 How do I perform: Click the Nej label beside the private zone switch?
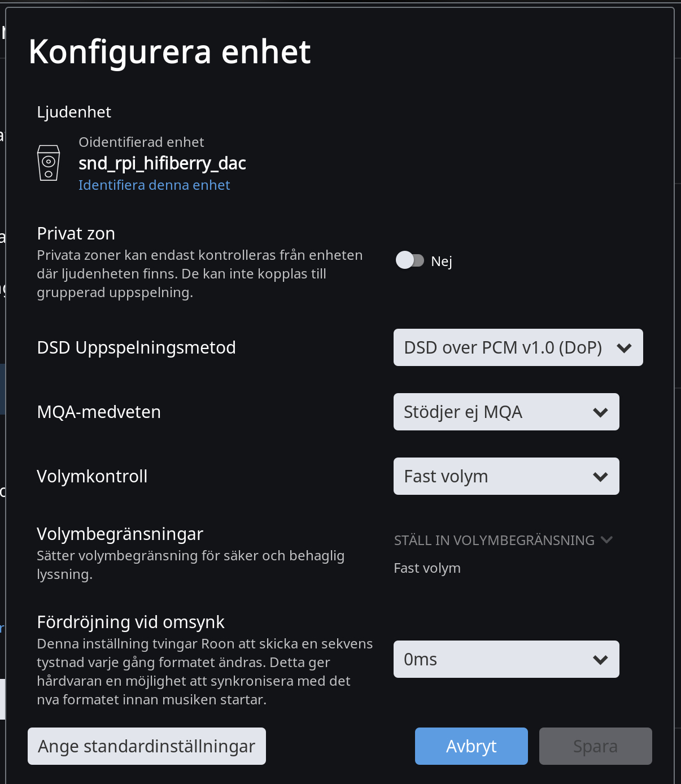point(442,262)
